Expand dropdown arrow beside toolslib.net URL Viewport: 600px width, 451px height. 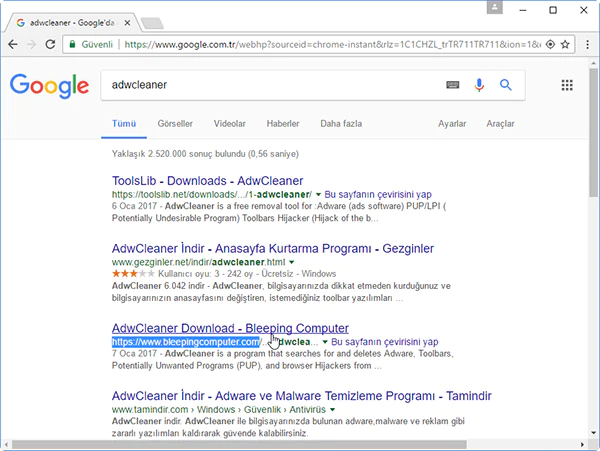[318, 194]
